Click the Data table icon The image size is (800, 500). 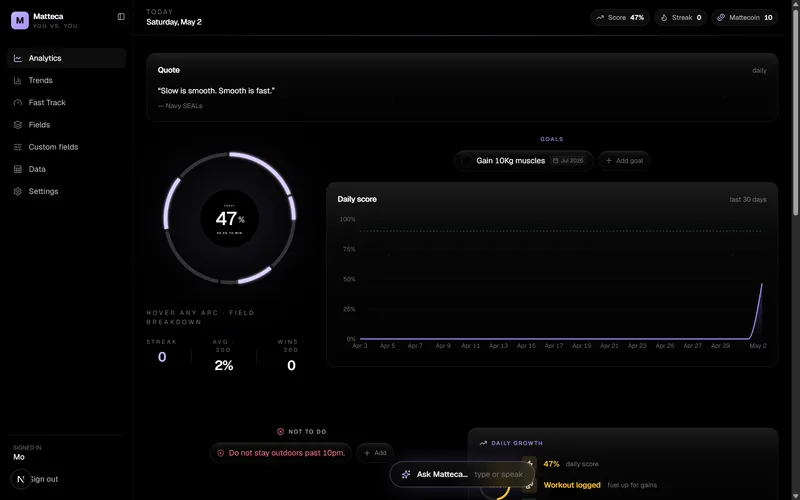click(18, 169)
